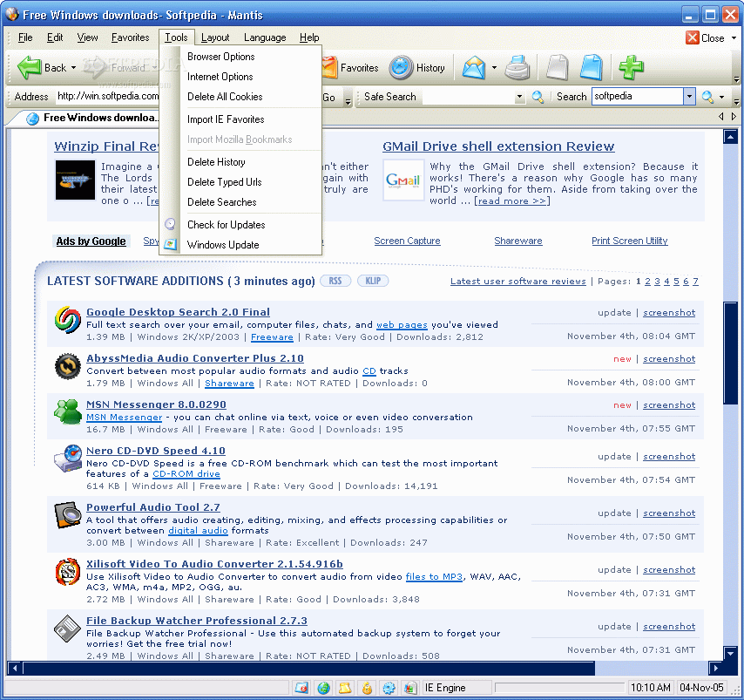The image size is (744, 700).
Task: Open the softpedia search box dropdown
Action: (689, 97)
